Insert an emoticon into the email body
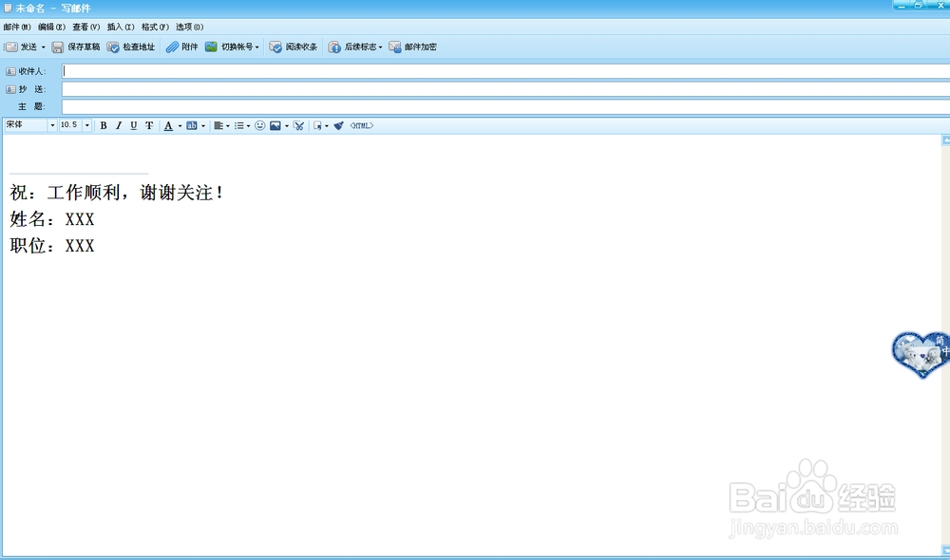This screenshot has width=950, height=560. (258, 124)
